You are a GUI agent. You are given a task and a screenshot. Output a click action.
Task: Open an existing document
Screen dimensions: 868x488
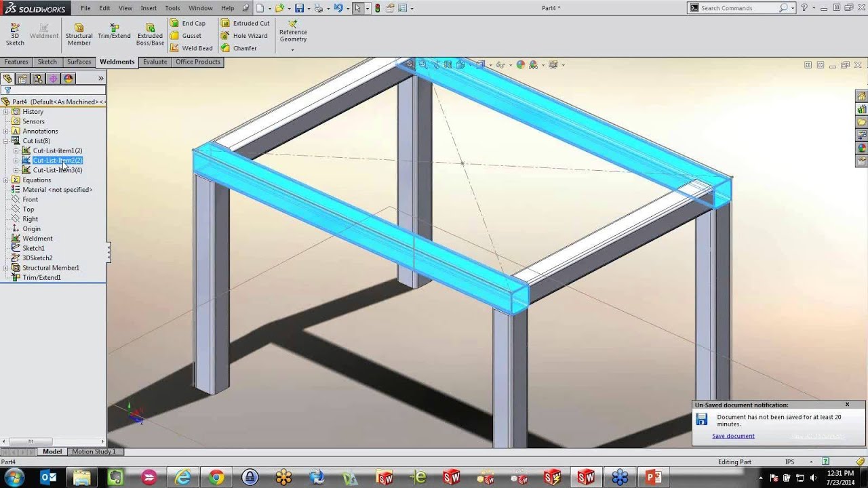click(x=279, y=8)
